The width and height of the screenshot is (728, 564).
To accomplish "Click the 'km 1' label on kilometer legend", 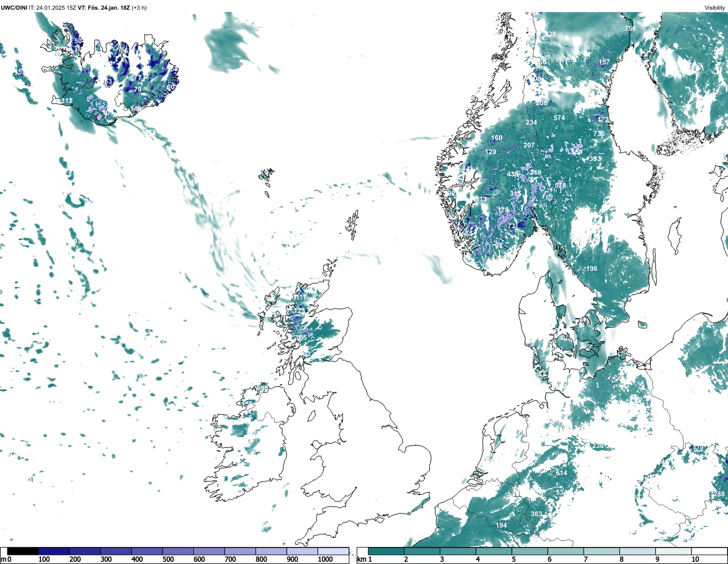I will [x=364, y=559].
